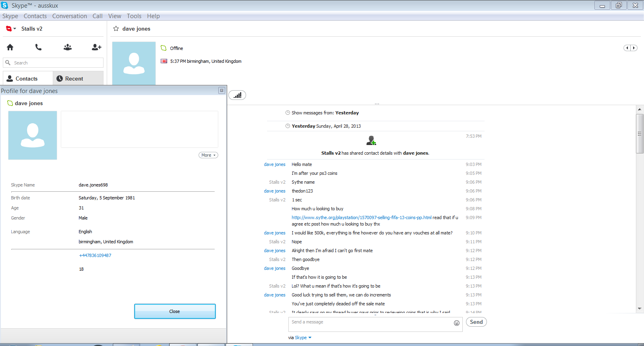Expand the More dropdown in profile
Image resolution: width=644 pixels, height=346 pixels.
pyautogui.click(x=208, y=155)
